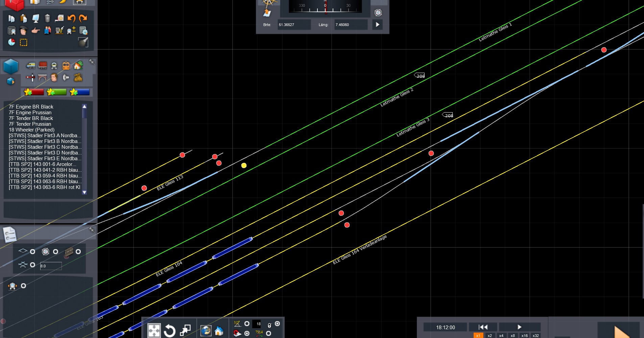Show the house and tree scenery category

click(x=78, y=65)
